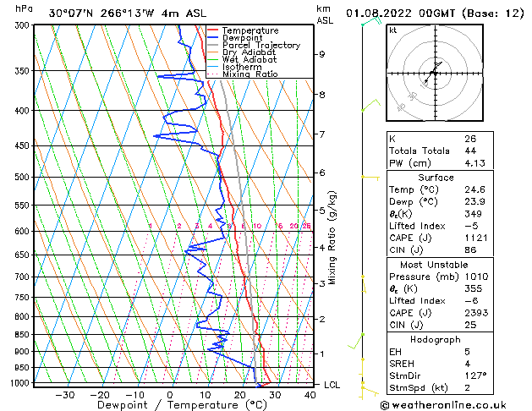Click the 300 pressure level label
Viewport: 532px width, 411px height.
24,25
